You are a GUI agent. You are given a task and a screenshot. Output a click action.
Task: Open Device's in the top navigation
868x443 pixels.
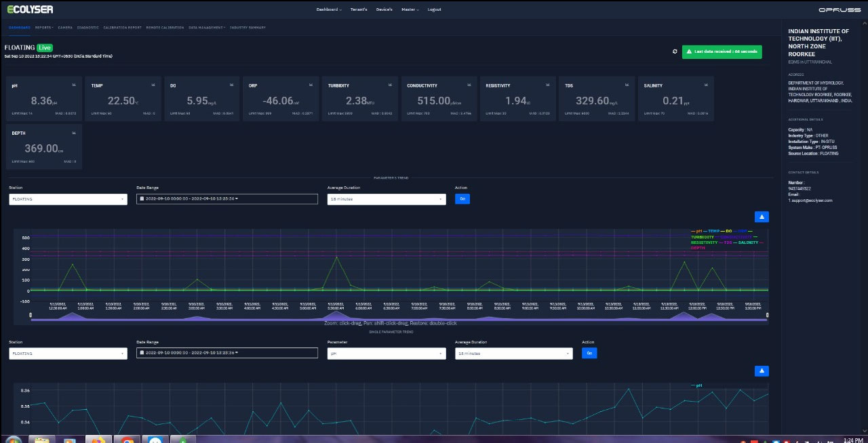pos(384,9)
